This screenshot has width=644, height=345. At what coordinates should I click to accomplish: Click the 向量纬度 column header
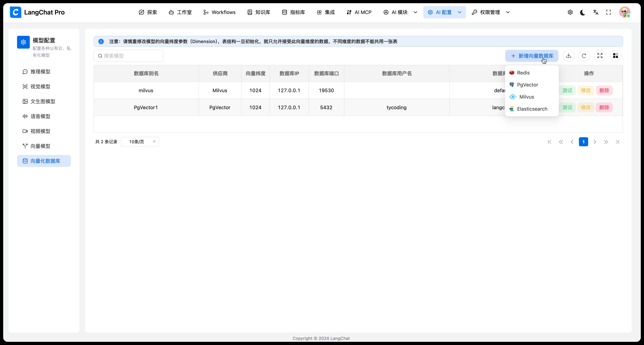[256, 74]
